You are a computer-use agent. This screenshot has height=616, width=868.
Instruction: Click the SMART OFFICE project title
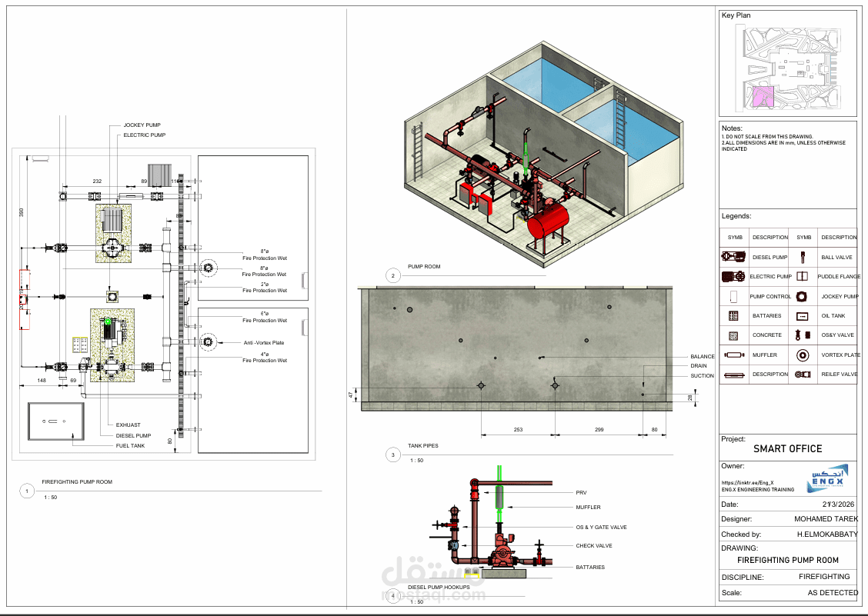tap(788, 449)
